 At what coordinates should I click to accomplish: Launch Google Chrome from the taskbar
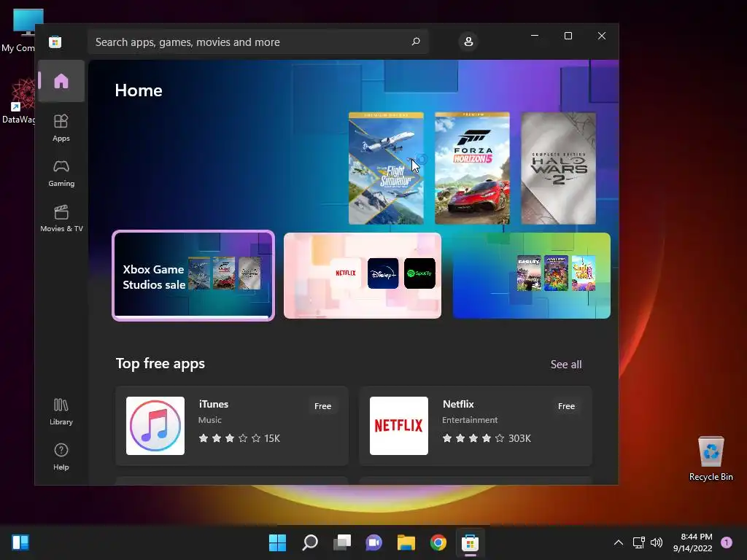tap(438, 542)
